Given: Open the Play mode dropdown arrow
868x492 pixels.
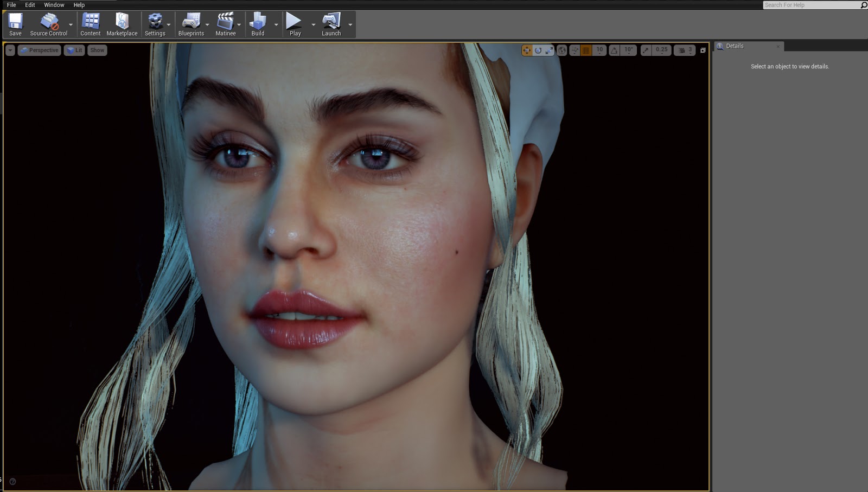Looking at the screenshot, I should pos(313,24).
